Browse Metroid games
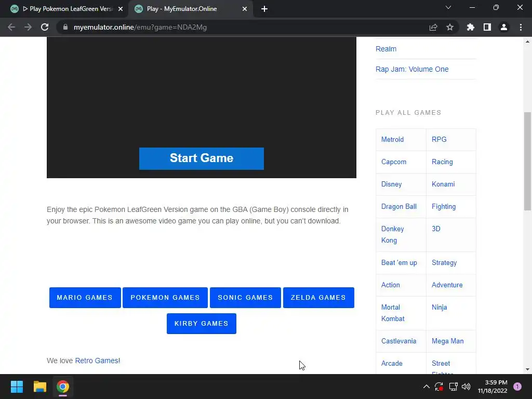Screen dimensions: 532x399 393,139
